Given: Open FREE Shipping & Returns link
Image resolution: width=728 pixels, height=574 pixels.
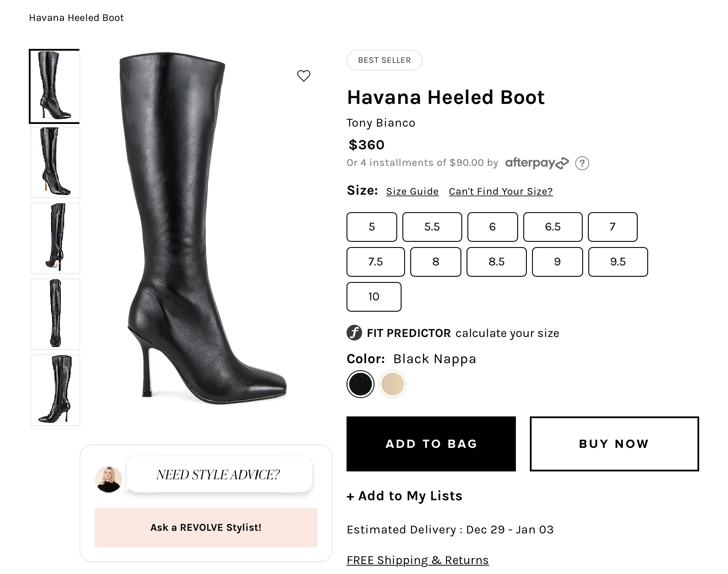Looking at the screenshot, I should (x=418, y=560).
